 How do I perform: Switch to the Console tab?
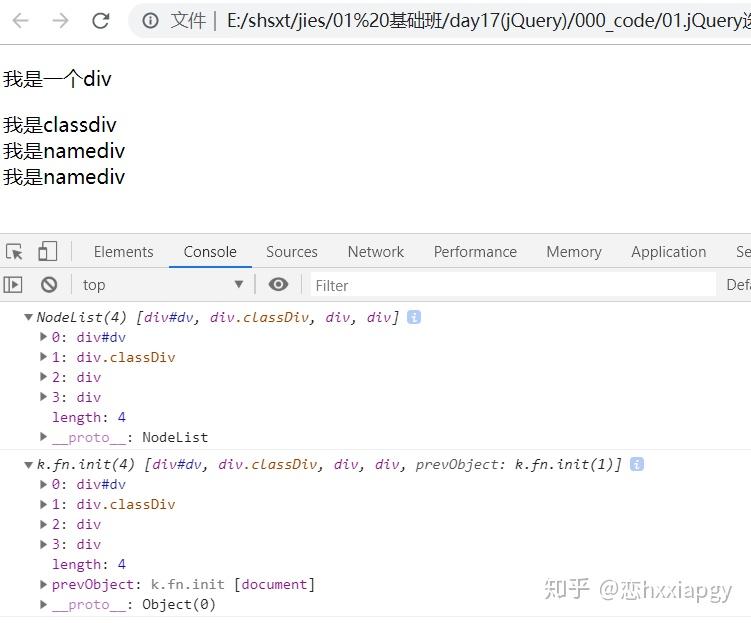[210, 252]
